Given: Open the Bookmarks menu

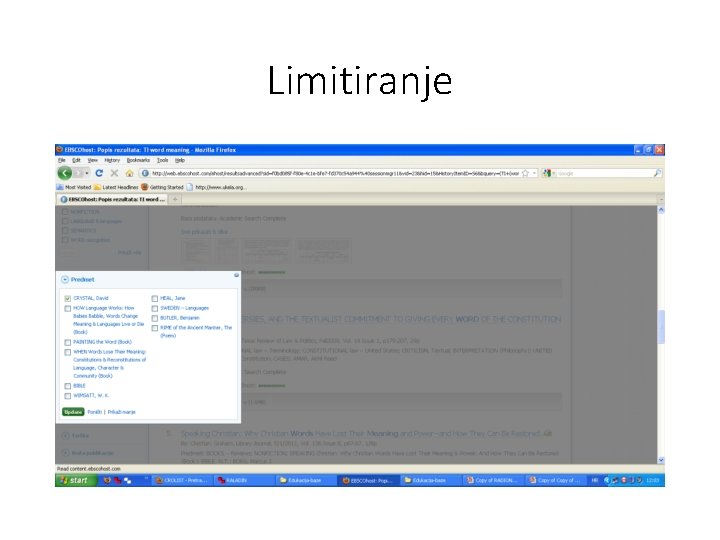Looking at the screenshot, I should tap(138, 160).
